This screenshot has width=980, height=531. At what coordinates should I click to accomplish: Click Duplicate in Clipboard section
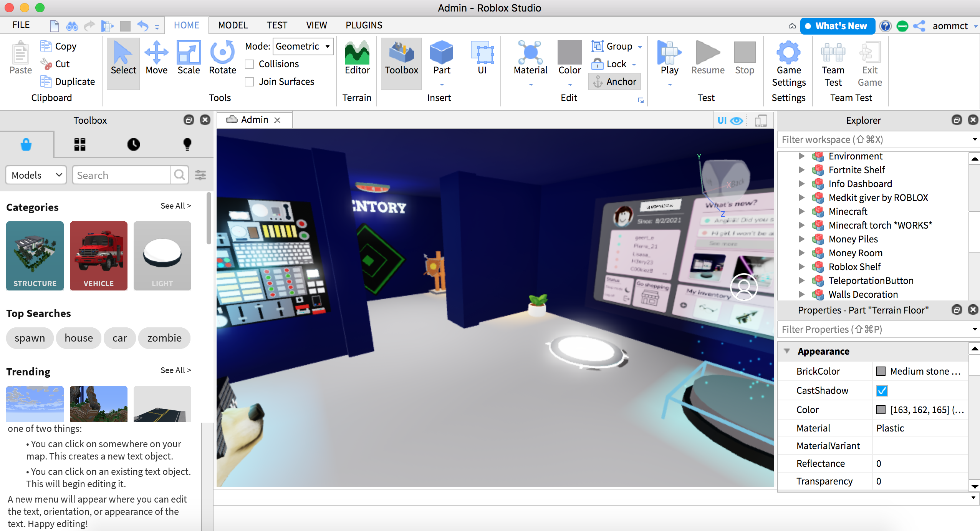68,81
